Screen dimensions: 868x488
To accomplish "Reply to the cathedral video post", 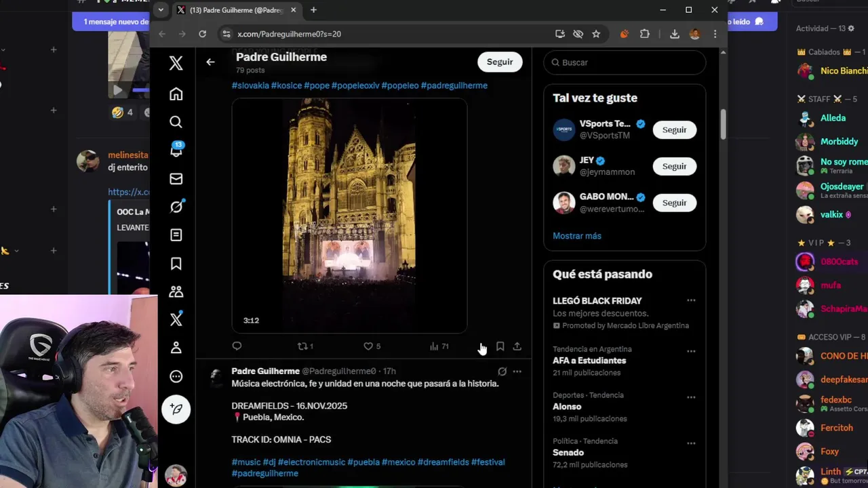I will 237,346.
